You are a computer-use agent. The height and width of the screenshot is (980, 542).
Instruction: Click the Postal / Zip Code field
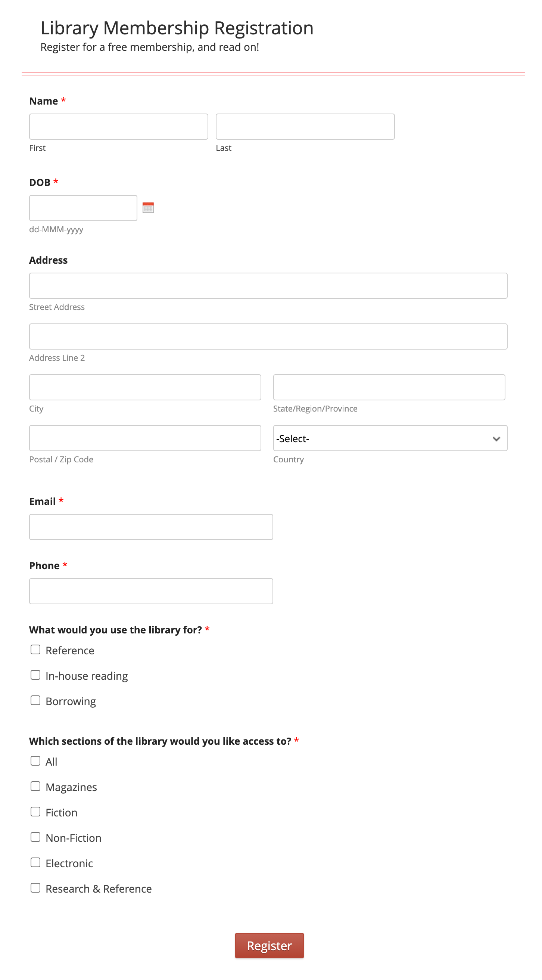coord(145,438)
